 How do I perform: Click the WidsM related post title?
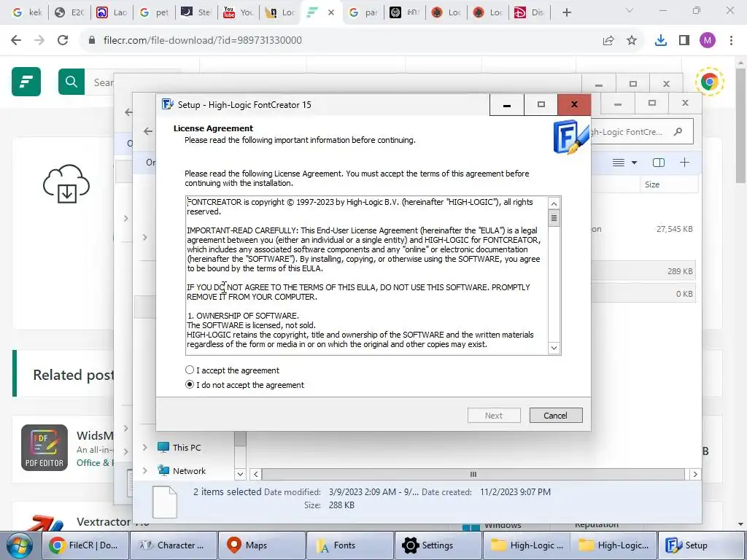95,435
